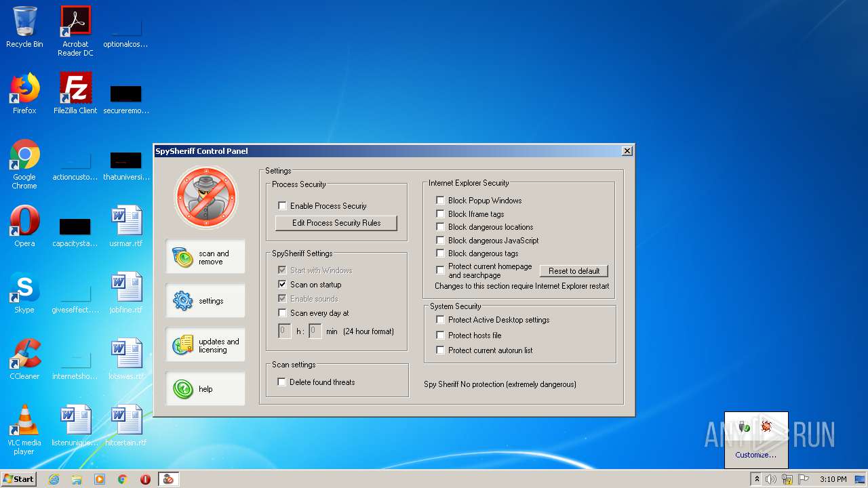
Task: Check Delete found threats
Action: point(281,382)
